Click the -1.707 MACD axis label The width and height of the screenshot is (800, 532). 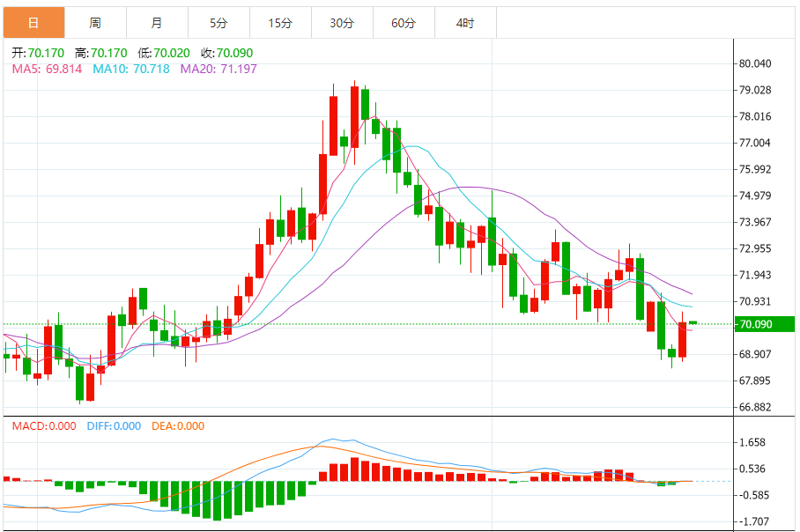753,521
